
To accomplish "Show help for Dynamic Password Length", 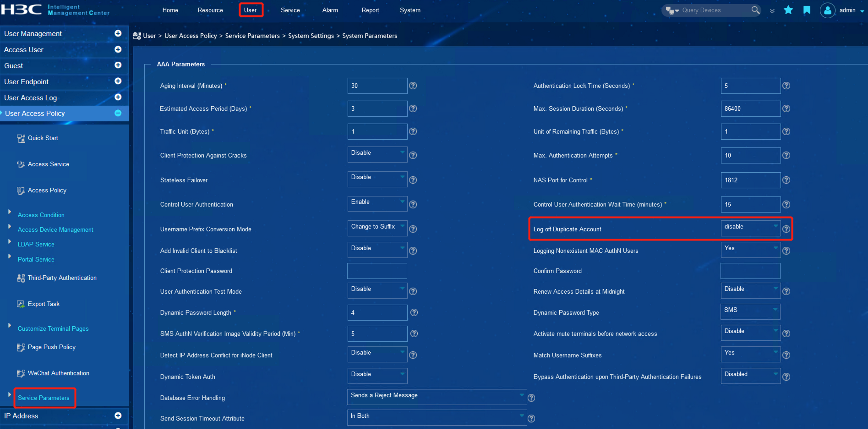I will tap(414, 313).
